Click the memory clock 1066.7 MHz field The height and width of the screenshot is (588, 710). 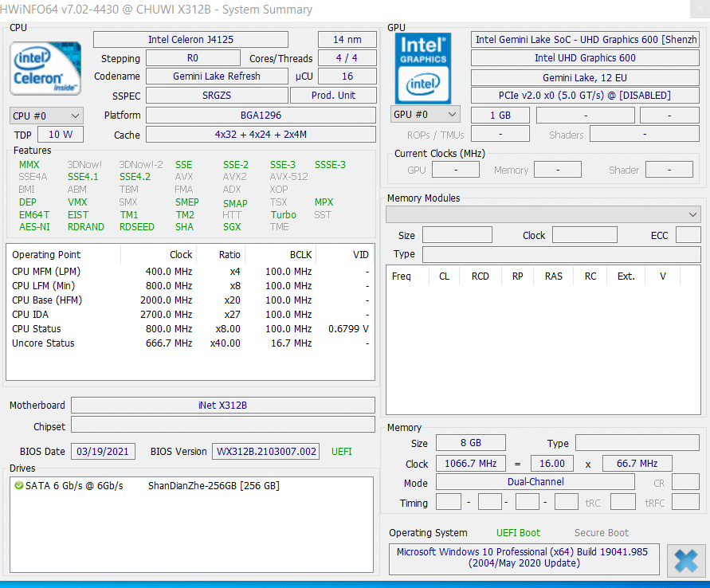point(471,464)
